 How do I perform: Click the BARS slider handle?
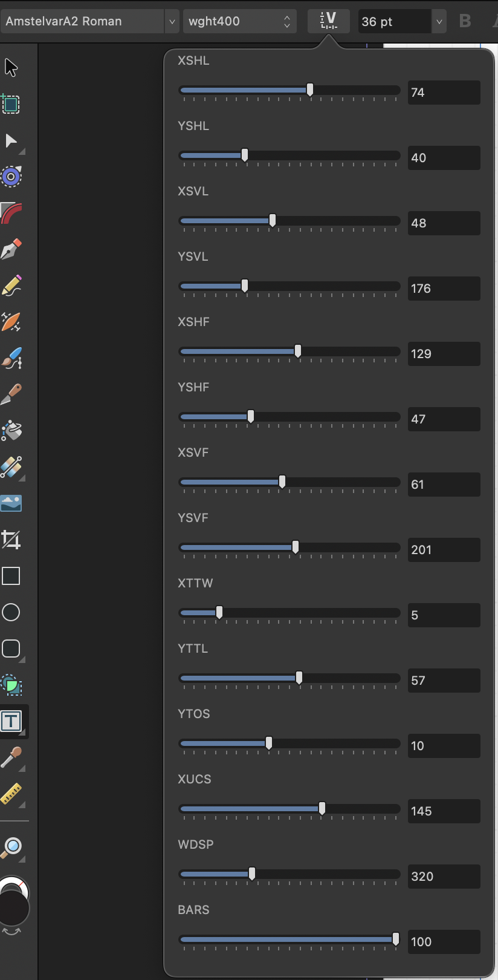pos(396,939)
